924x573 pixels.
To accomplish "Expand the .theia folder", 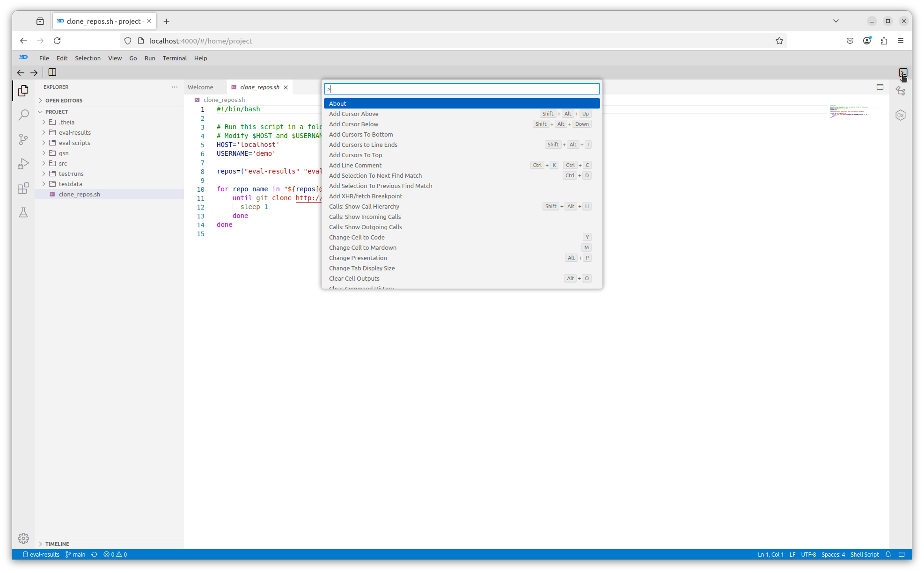I will pos(44,122).
